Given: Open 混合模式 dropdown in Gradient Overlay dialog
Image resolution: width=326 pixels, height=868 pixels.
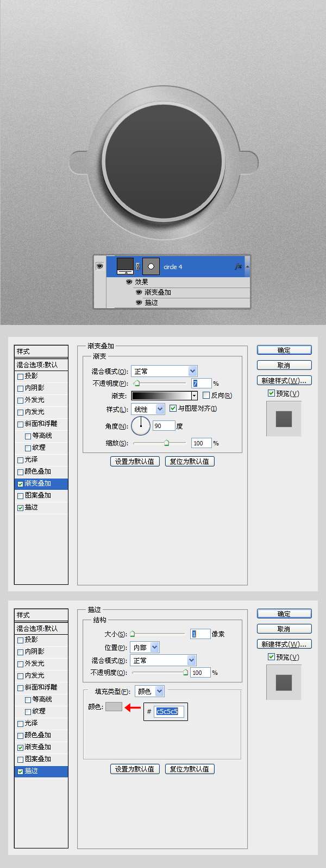Looking at the screenshot, I should [164, 371].
